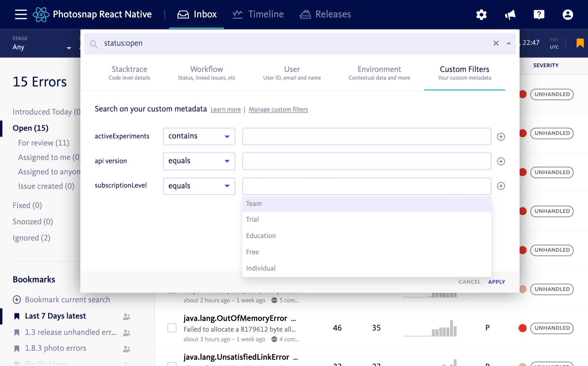This screenshot has width=588, height=366.
Task: Click shared-users icon for Last 7 Days latest
Action: 126,316
